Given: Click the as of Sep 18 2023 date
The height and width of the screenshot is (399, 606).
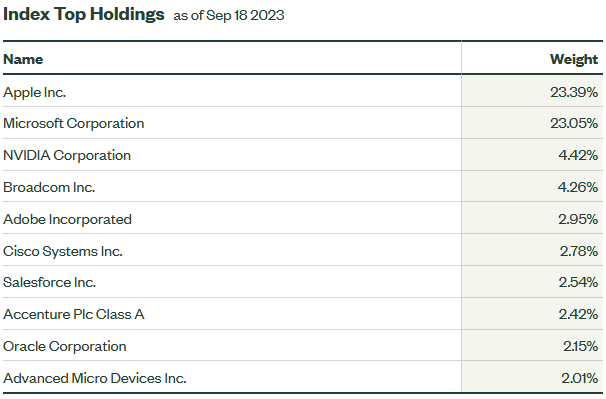Looking at the screenshot, I should click(229, 15).
